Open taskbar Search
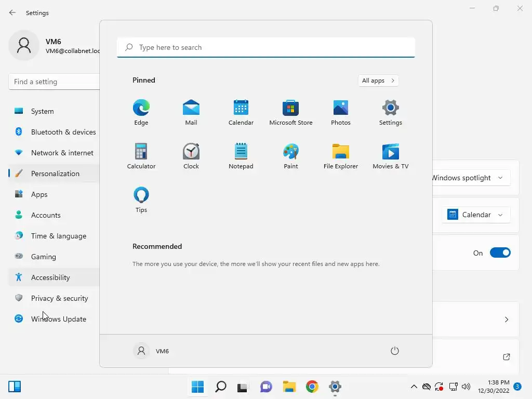532x399 pixels. (x=221, y=387)
